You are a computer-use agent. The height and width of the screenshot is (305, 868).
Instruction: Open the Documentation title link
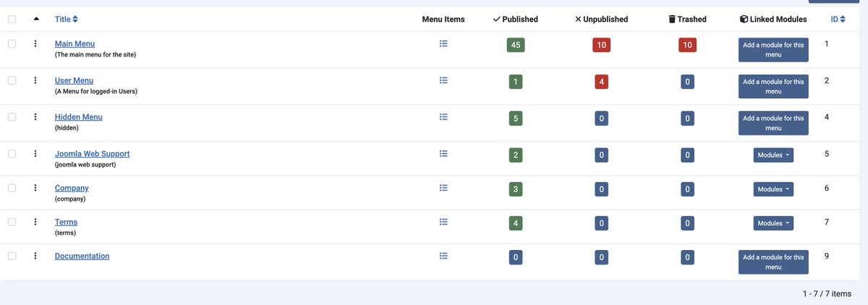pos(82,256)
